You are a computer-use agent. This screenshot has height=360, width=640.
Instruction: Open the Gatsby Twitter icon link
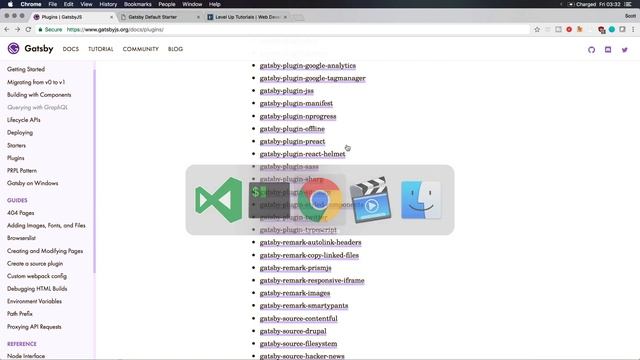point(624,49)
